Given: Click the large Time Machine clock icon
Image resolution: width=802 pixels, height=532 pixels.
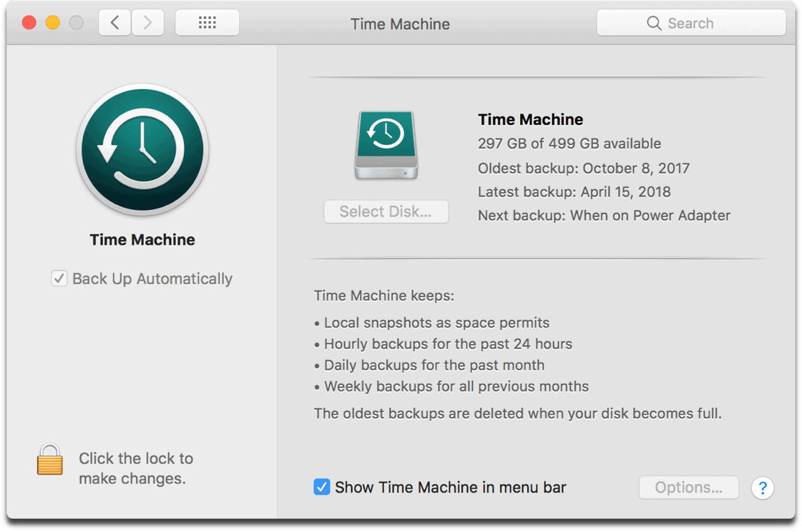Looking at the screenshot, I should point(142,150).
